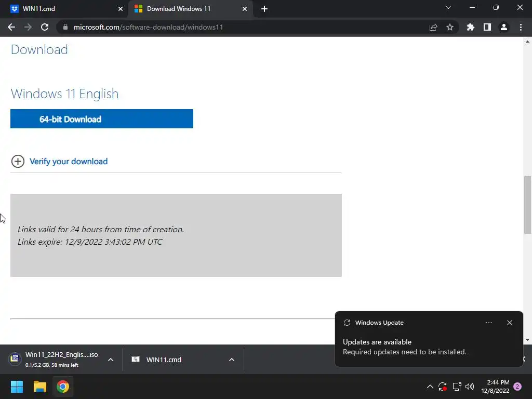Screen dimensions: 532x399
Task: Open the notification count badge
Action: (x=517, y=387)
